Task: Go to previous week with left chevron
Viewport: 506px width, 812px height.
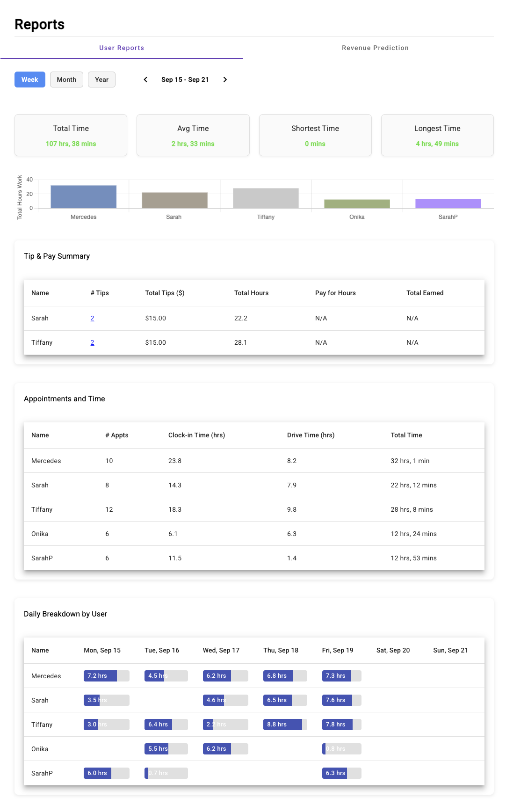Action: pos(145,80)
